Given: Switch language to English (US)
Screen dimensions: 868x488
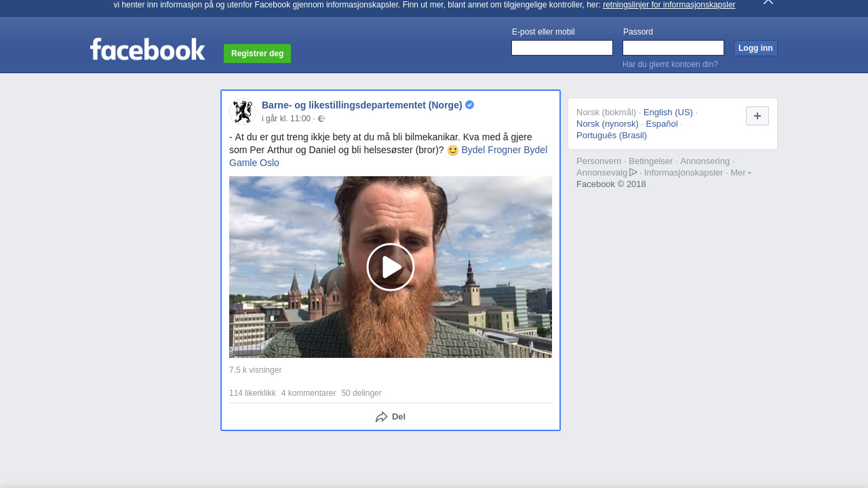Looking at the screenshot, I should pos(667,113).
